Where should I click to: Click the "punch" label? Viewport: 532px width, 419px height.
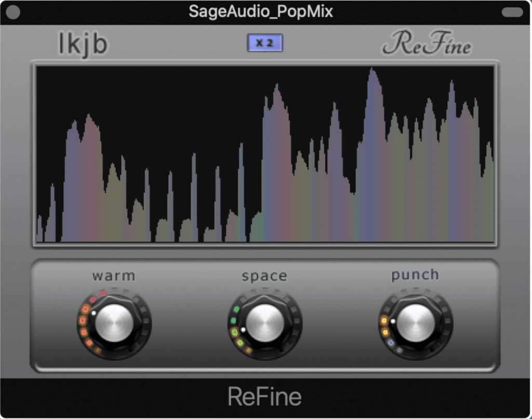(415, 275)
